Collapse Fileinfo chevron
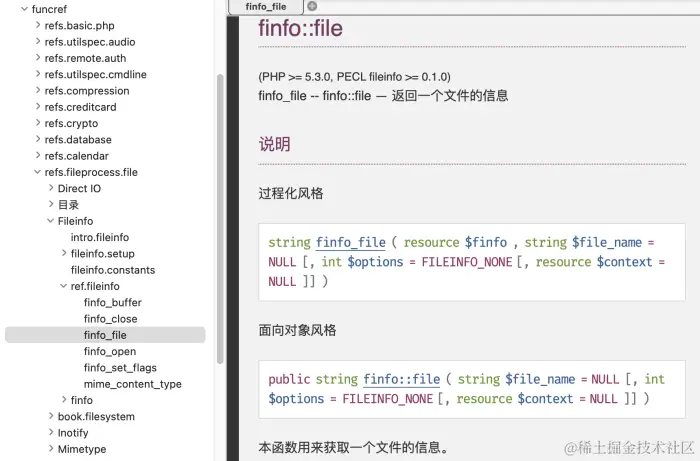Screen dimensions: 700x461 50,220
